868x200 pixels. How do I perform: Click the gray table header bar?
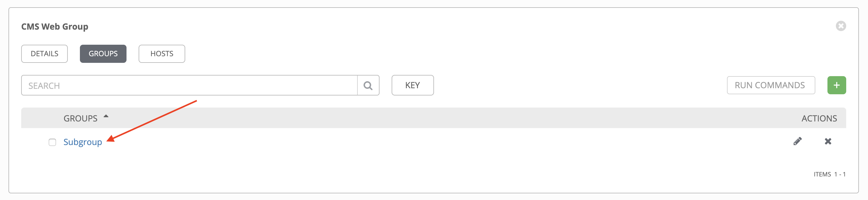pyautogui.click(x=433, y=118)
